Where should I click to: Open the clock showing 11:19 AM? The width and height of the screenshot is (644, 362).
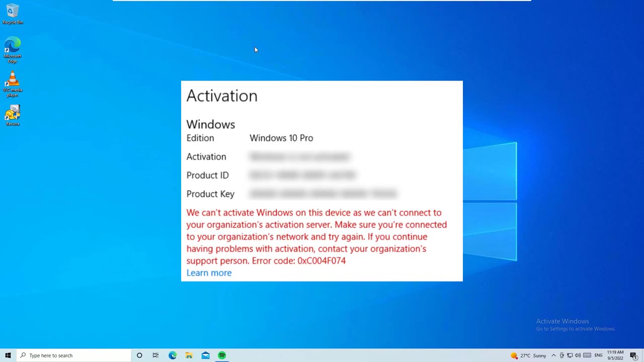click(615, 355)
